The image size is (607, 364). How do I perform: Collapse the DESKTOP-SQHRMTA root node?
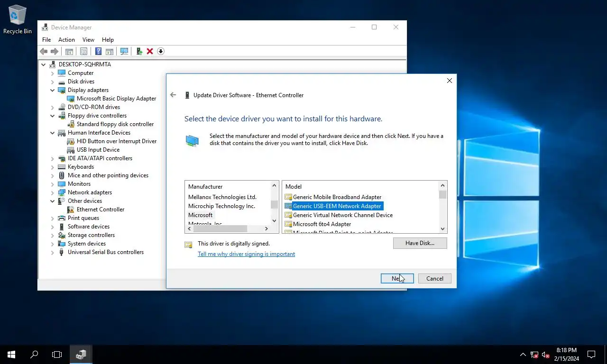(44, 64)
